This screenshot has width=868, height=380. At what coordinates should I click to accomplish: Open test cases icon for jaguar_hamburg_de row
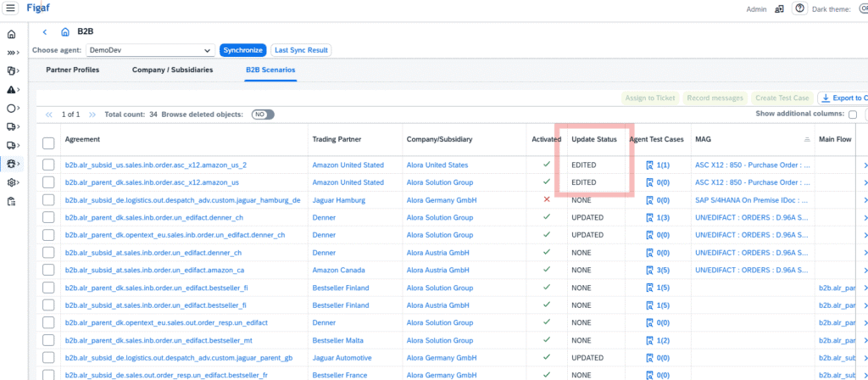point(650,200)
